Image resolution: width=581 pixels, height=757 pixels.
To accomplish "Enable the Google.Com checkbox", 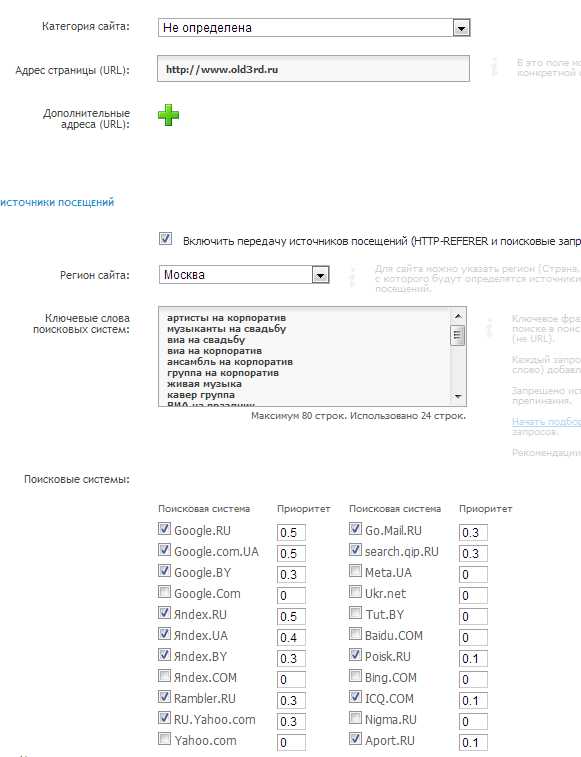I will click(164, 592).
